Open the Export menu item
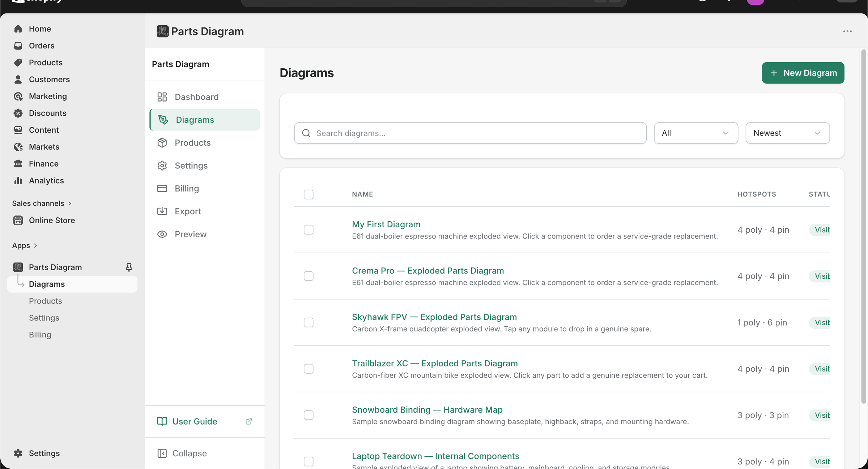868x469 pixels. [205, 211]
